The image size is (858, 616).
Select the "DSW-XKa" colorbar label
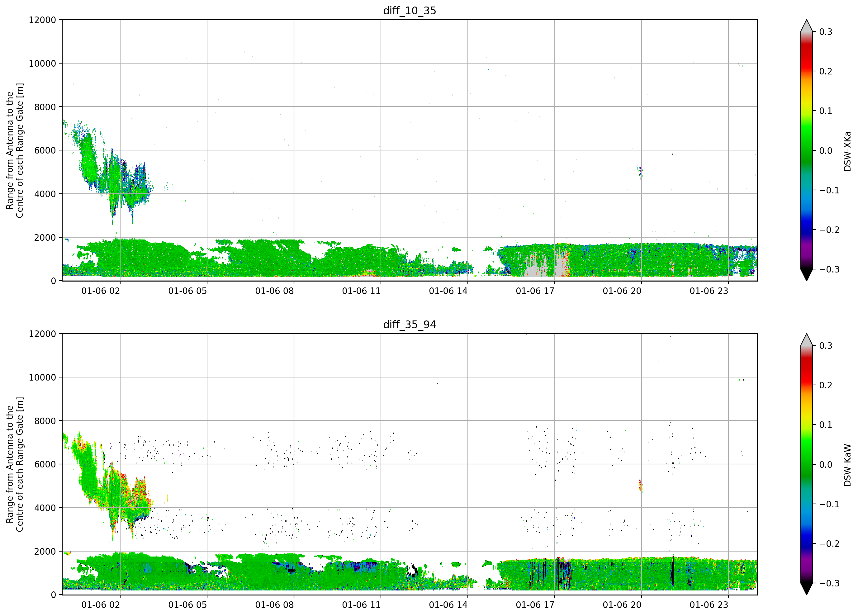pos(847,151)
